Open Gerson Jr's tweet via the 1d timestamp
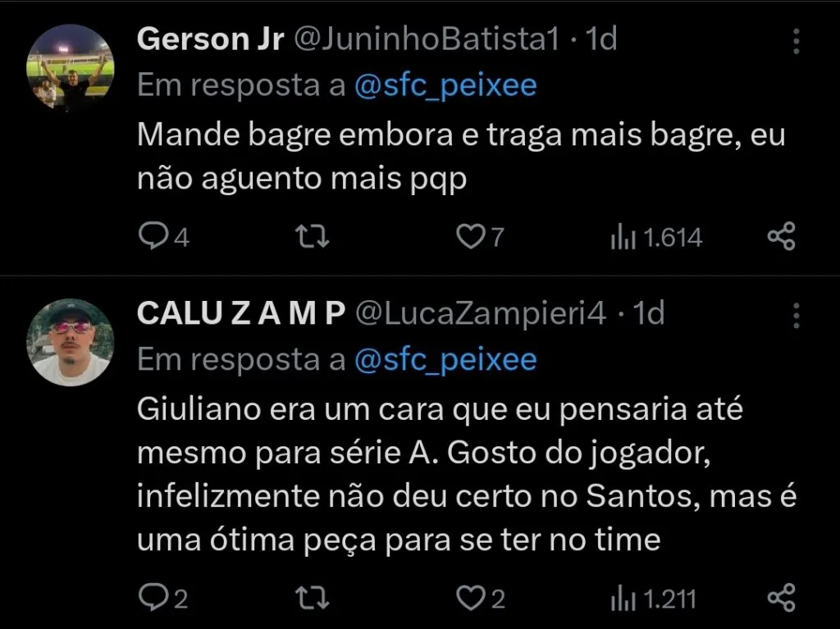This screenshot has height=629, width=840. tap(603, 37)
